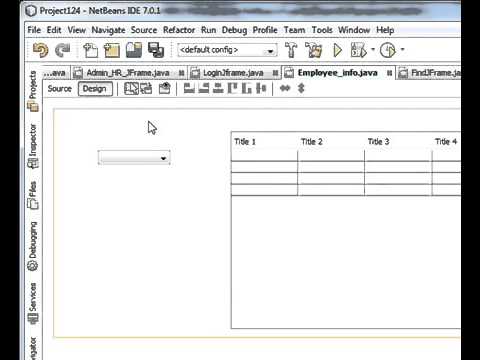Select the Employee_info.java tab
The height and width of the screenshot is (360, 480).
[x=337, y=73]
